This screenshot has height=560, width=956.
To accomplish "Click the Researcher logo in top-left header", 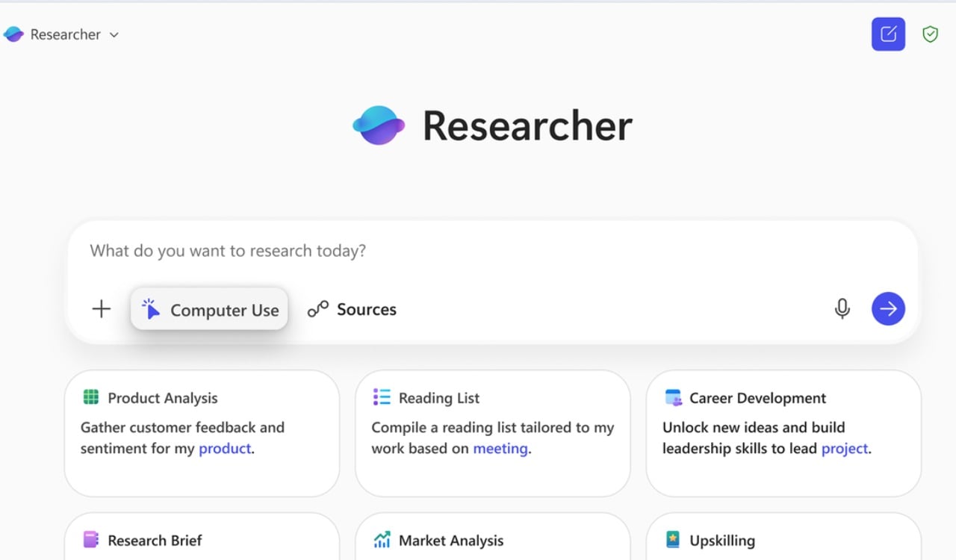I will (13, 34).
